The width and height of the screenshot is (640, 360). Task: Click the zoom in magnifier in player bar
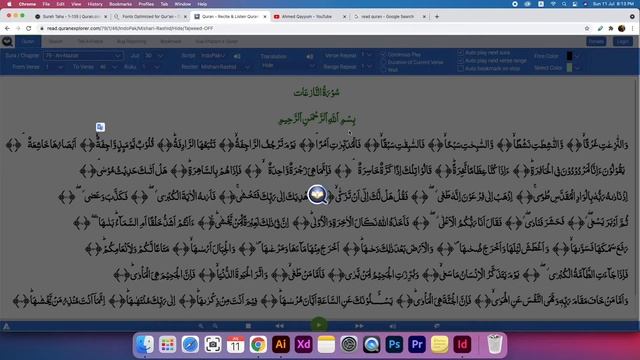[215, 326]
